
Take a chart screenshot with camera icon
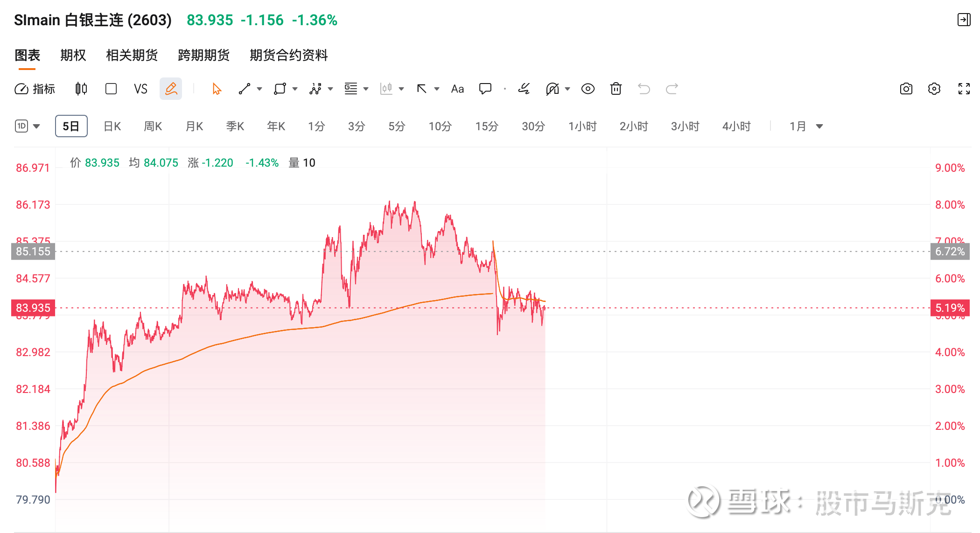click(906, 89)
